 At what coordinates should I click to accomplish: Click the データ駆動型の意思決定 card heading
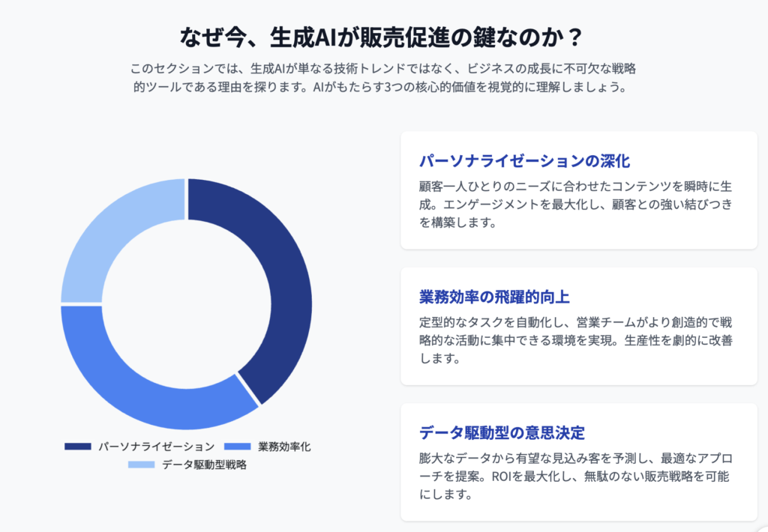pyautogui.click(x=502, y=432)
